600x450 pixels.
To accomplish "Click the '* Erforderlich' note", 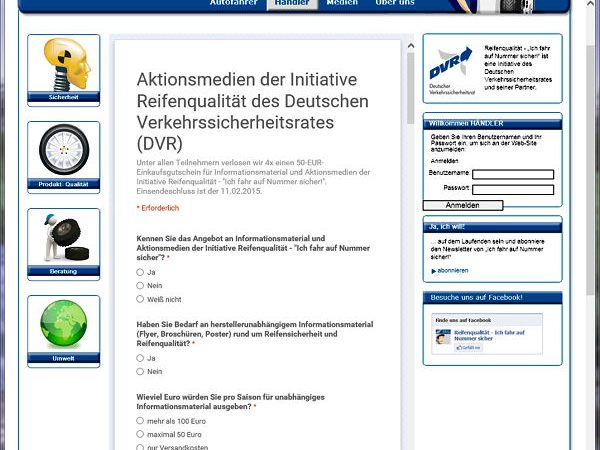I will 158,208.
